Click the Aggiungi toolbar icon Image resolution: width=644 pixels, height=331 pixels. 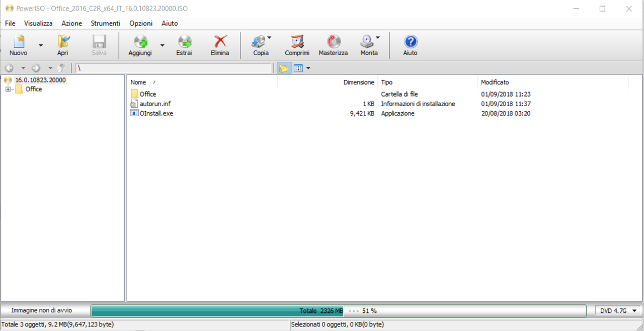[x=140, y=42]
